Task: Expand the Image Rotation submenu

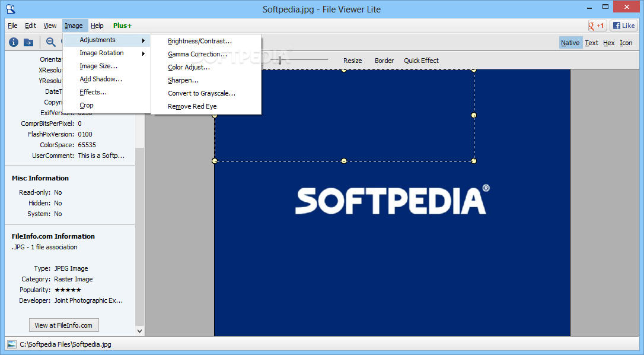Action: 107,53
